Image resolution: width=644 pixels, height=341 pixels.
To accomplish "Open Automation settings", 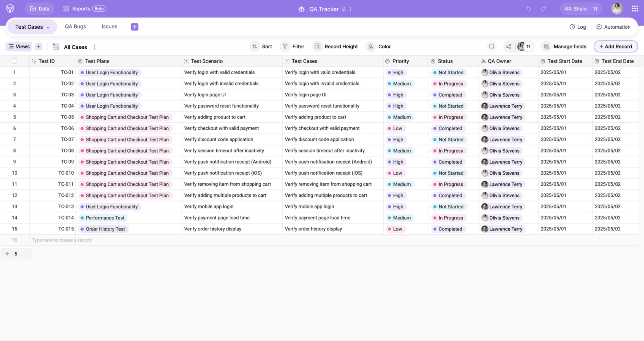I will [x=613, y=27].
